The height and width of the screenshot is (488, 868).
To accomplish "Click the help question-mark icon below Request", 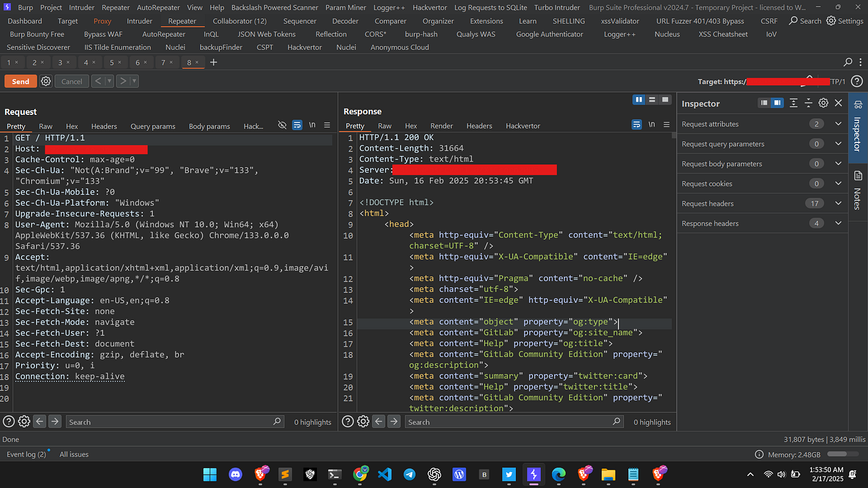I will (8, 421).
